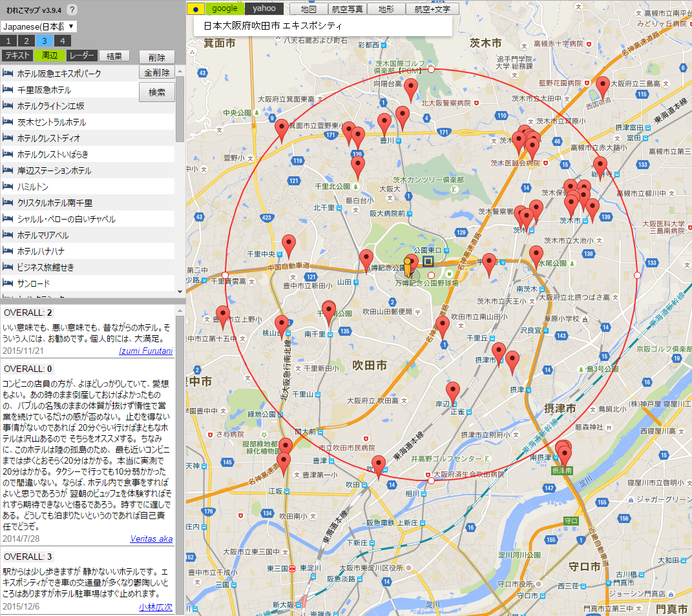The width and height of the screenshot is (692, 616).
Task: Select ホテルハナハナ list entry
Action: pos(87,251)
